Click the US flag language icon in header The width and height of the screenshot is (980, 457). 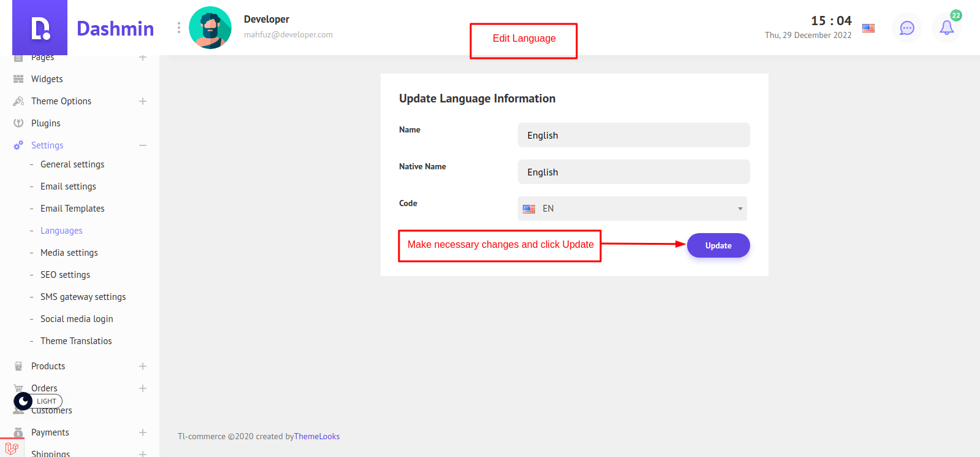click(868, 28)
